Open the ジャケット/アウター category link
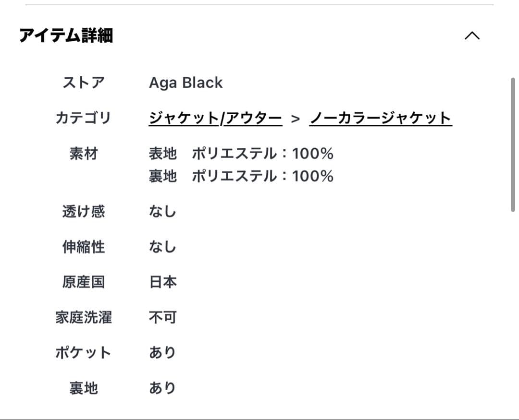 [x=215, y=118]
